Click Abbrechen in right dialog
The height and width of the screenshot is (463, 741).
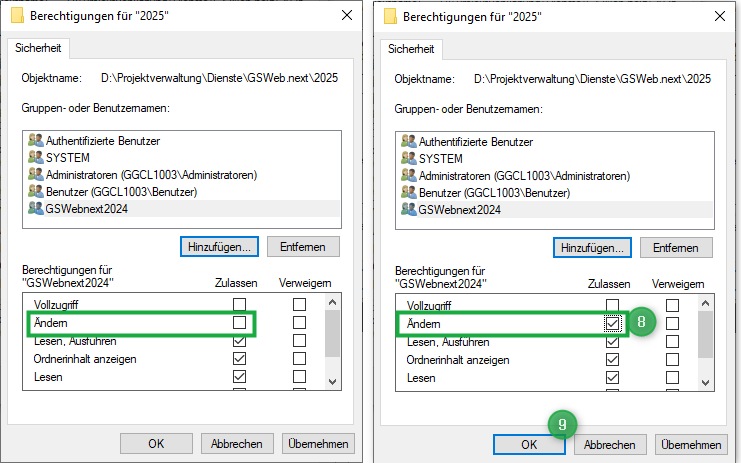tap(610, 445)
